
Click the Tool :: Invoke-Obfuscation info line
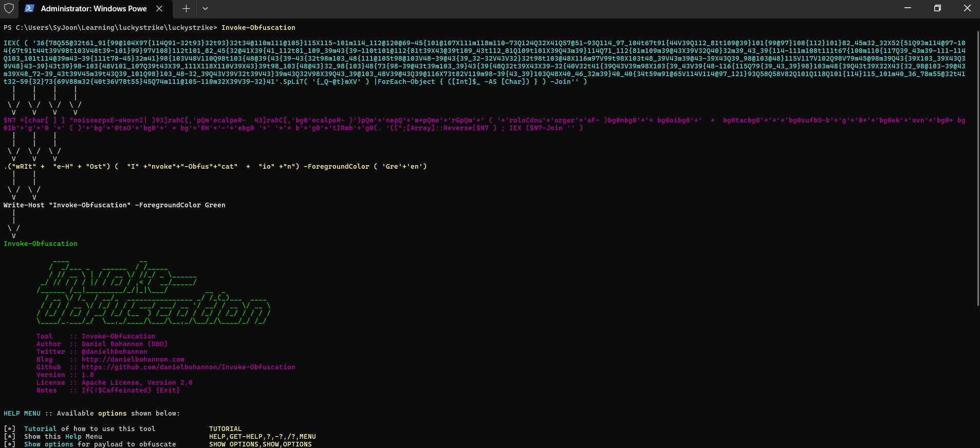pyautogui.click(x=96, y=336)
